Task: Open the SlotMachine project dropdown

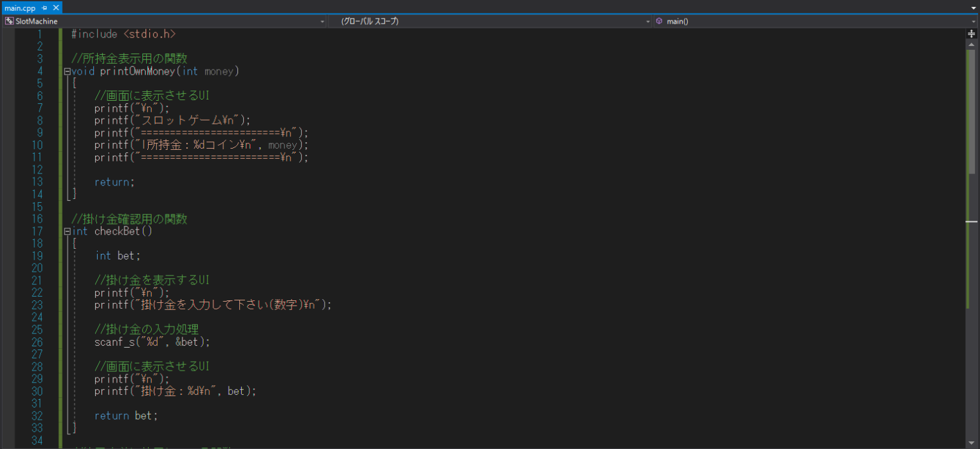Action: click(322, 21)
